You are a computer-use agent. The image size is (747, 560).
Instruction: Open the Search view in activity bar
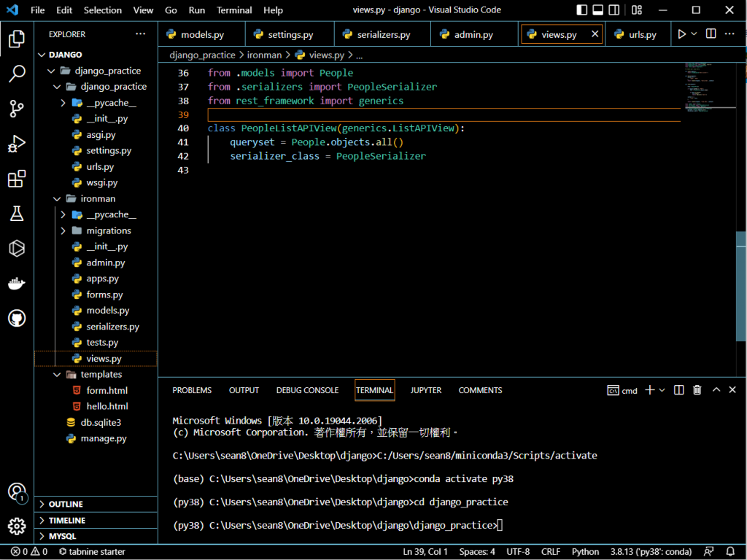[x=16, y=74]
